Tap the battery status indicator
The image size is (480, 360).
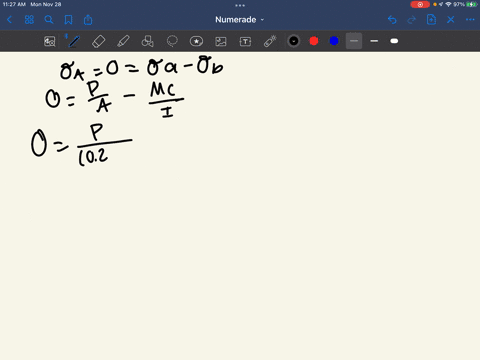pyautogui.click(x=472, y=4)
